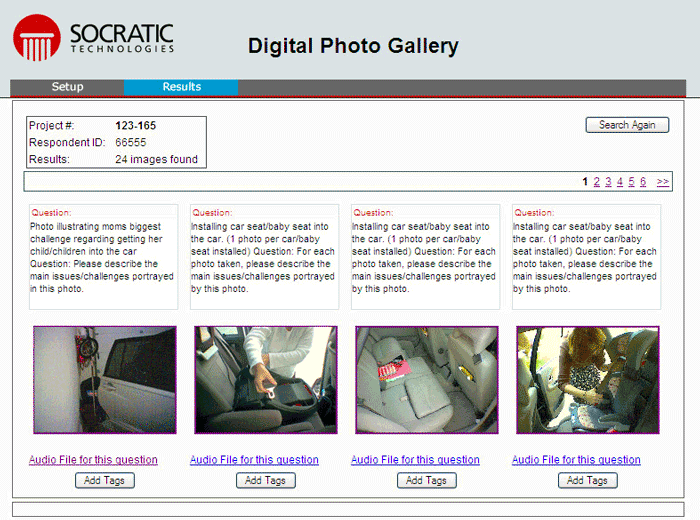Open results page 4
The image size is (700, 520).
tap(620, 182)
